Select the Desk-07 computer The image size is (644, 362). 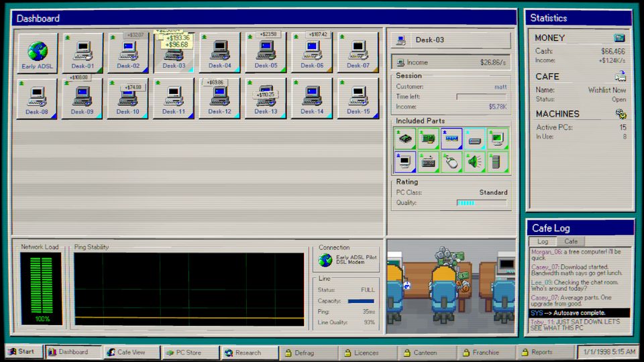[x=358, y=54]
